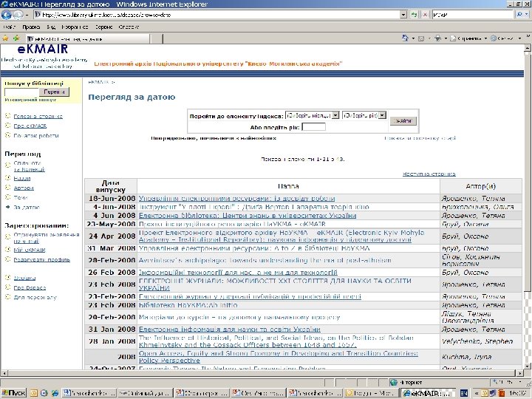This screenshot has width=532, height=399.
Task: Click the blank new tab button
Action: pyautogui.click(x=157, y=38)
